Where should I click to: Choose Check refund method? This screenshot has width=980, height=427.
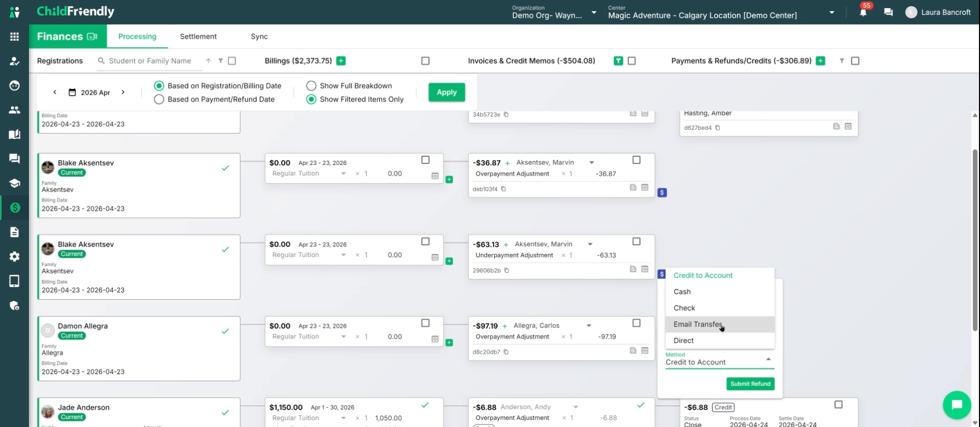coord(720,308)
